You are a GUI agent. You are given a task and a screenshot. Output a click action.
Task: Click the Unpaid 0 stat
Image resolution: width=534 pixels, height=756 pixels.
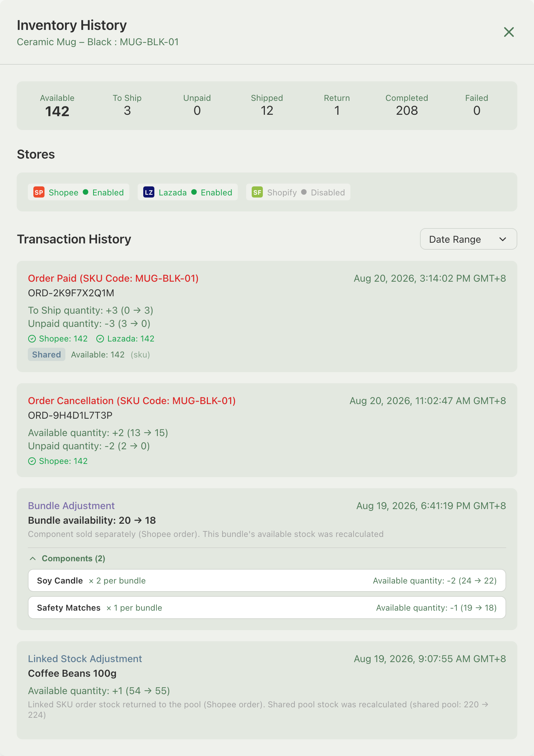(197, 106)
